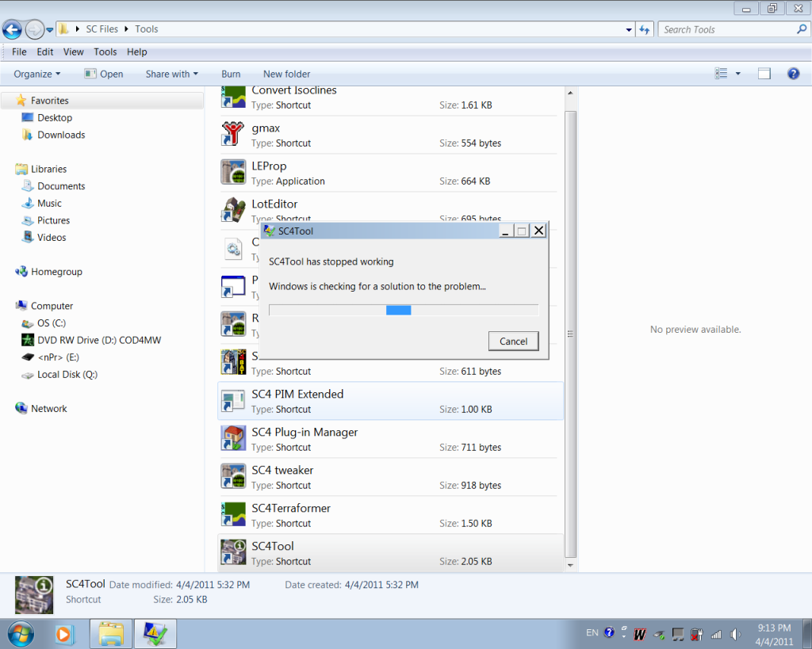The width and height of the screenshot is (812, 649).
Task: Open the OS (C:) drive
Action: [51, 323]
